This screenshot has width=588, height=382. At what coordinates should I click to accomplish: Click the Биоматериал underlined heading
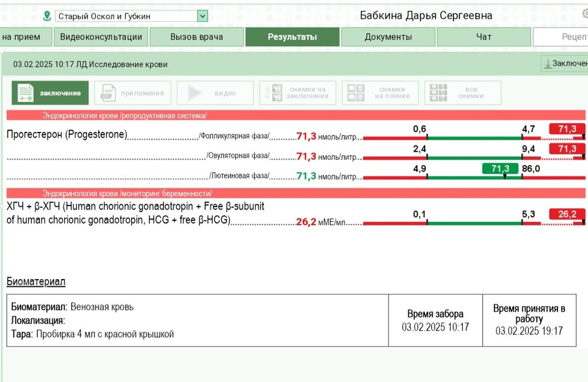click(36, 281)
